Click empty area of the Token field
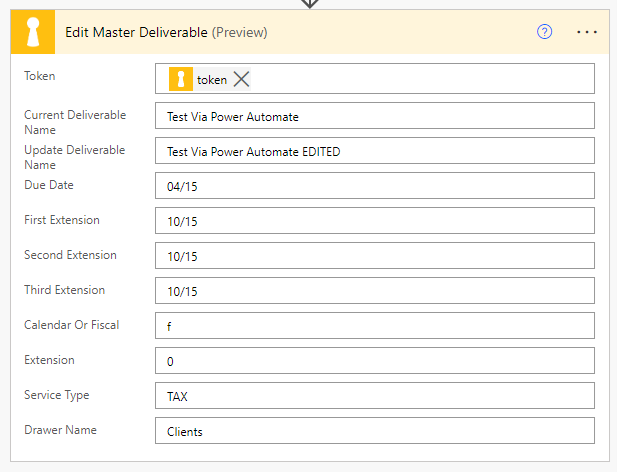 [420, 79]
